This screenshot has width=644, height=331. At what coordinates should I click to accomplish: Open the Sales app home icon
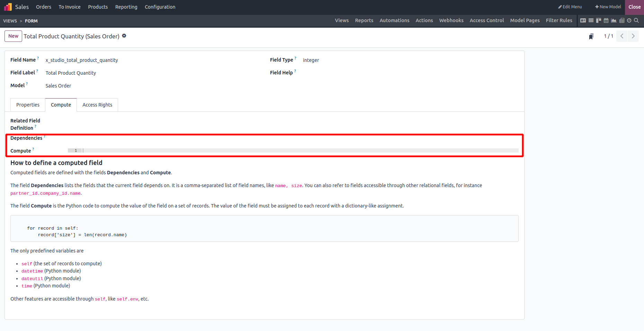pos(8,7)
